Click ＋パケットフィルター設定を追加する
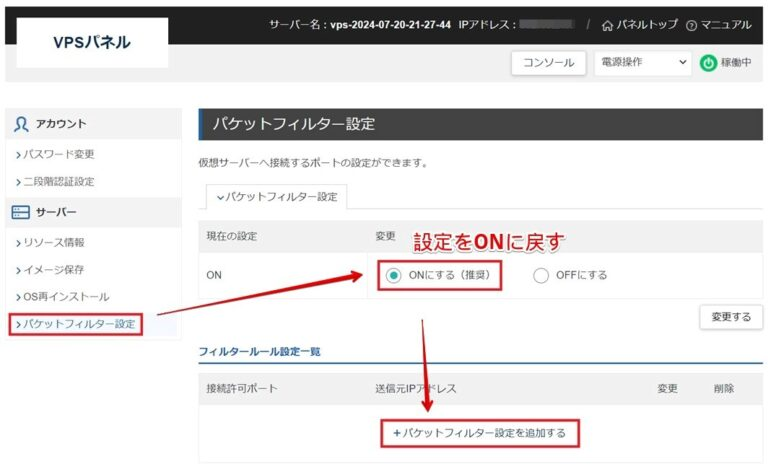The height and width of the screenshot is (467, 768). (x=479, y=433)
